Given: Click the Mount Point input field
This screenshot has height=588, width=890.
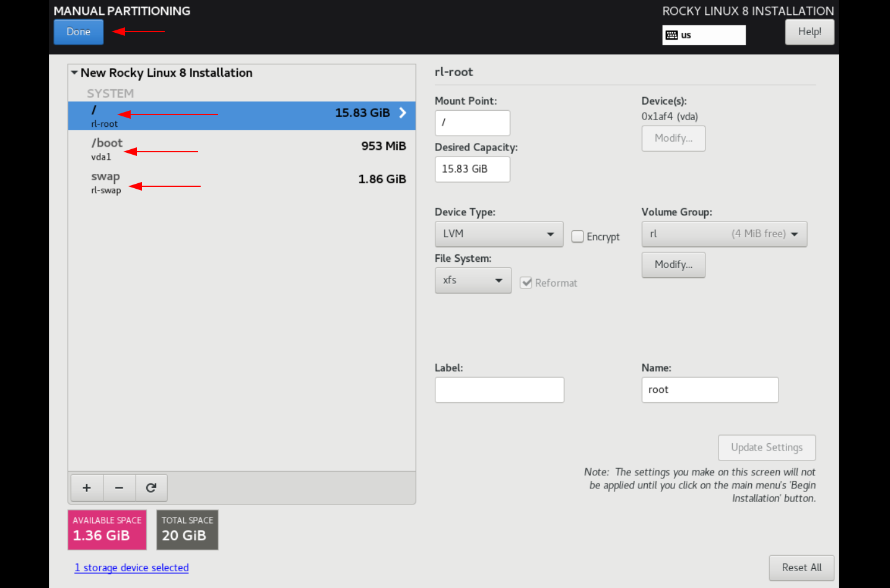Looking at the screenshot, I should [x=472, y=123].
